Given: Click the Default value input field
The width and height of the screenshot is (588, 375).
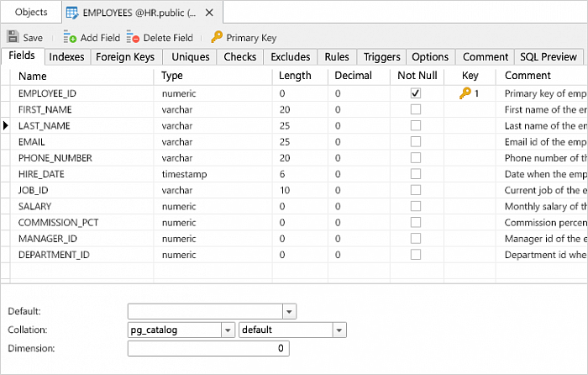Looking at the screenshot, I should [205, 312].
